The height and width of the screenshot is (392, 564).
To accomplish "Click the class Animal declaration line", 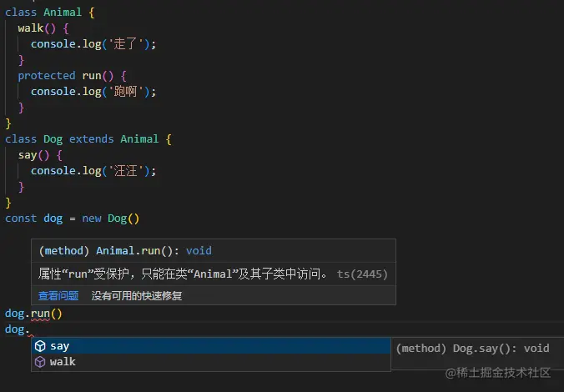I will point(49,13).
